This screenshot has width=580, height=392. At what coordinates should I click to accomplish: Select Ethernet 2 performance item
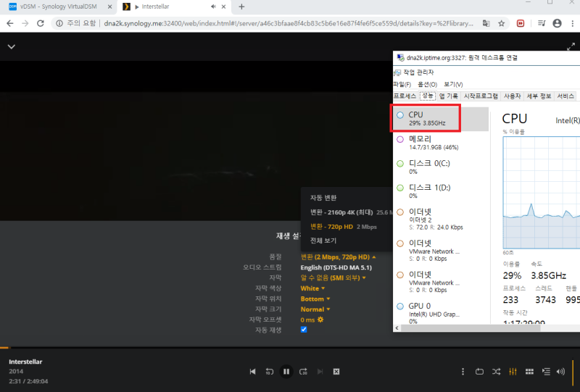pyautogui.click(x=440, y=219)
